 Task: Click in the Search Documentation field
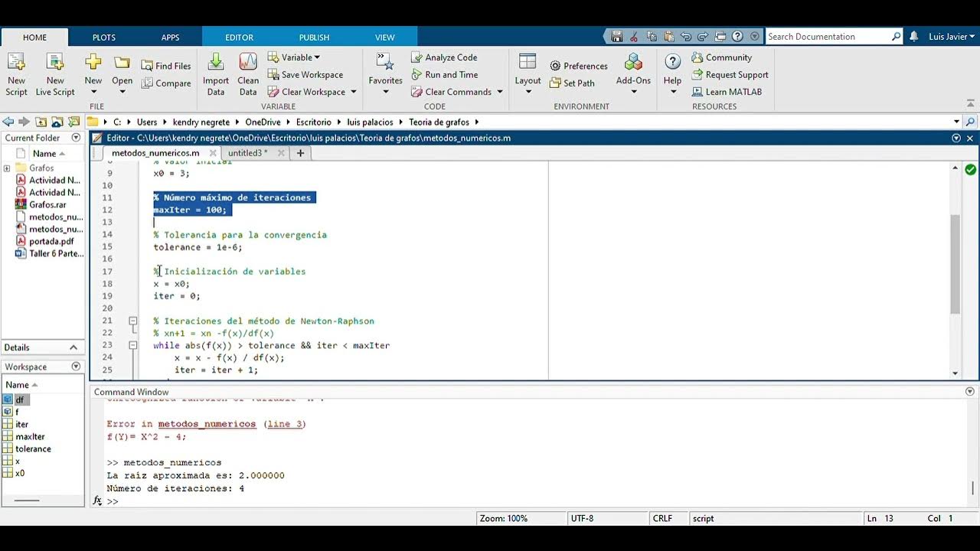(828, 36)
